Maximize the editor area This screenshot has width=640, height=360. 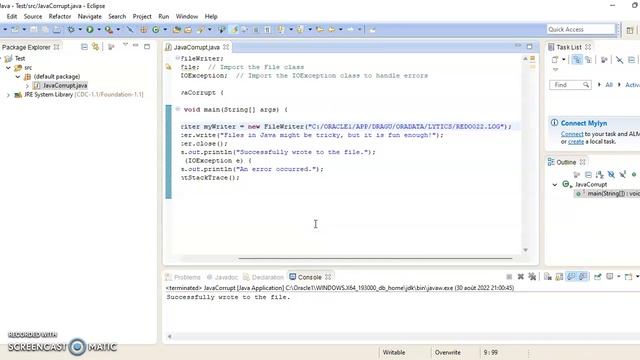(529, 47)
